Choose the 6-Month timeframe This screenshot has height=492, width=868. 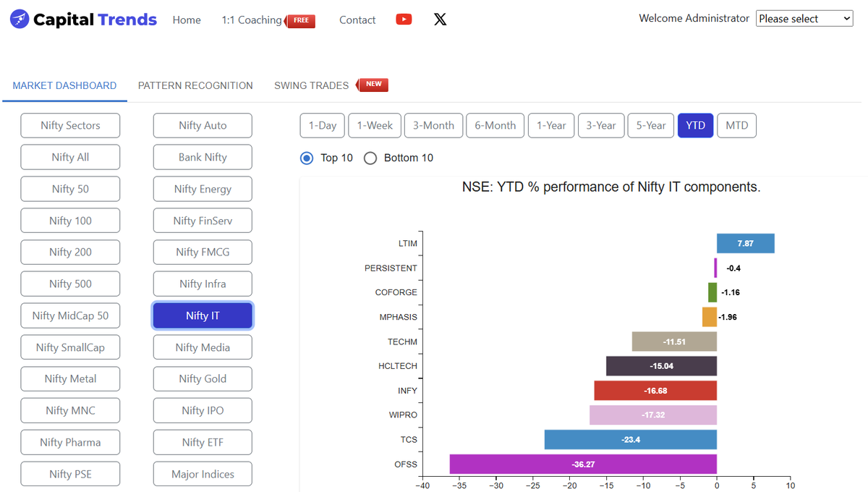click(495, 125)
